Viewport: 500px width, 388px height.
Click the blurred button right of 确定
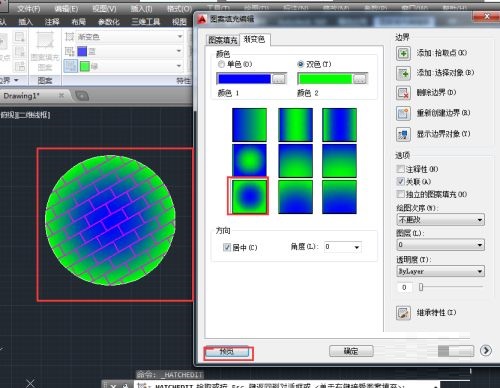[x=456, y=351]
